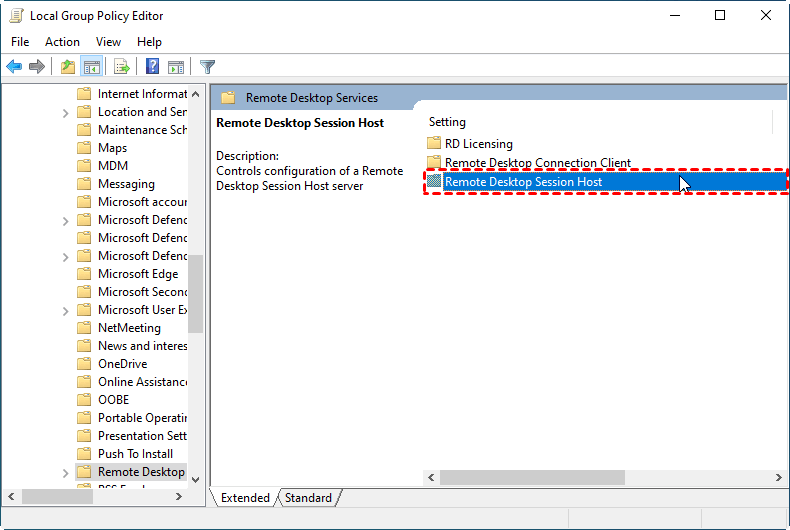Open the Action menu
Viewport: 790px width, 530px height.
tap(62, 42)
